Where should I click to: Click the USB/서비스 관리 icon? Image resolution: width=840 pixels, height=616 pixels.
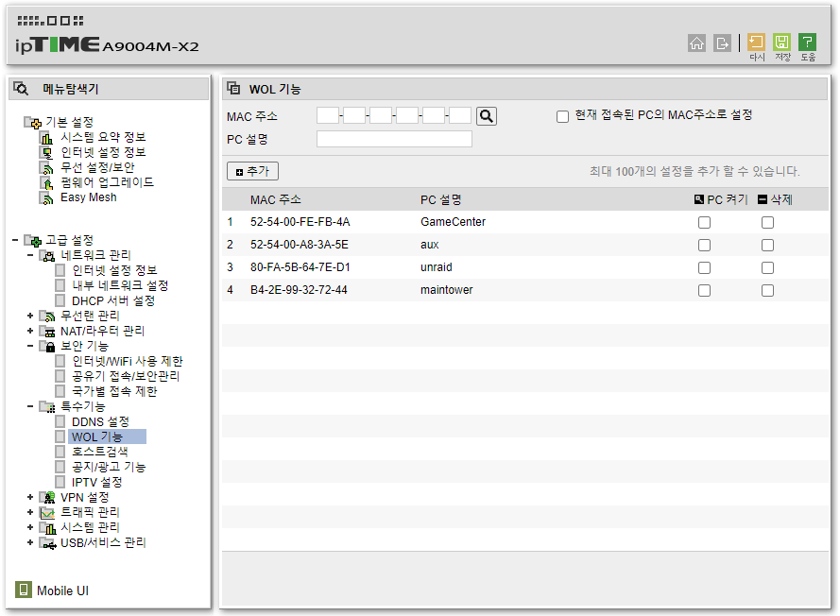(x=47, y=543)
